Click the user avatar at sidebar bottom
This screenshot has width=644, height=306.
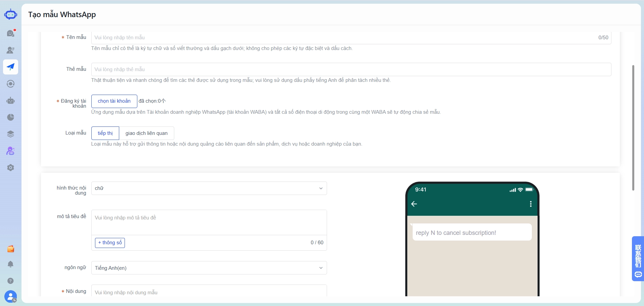(10, 297)
